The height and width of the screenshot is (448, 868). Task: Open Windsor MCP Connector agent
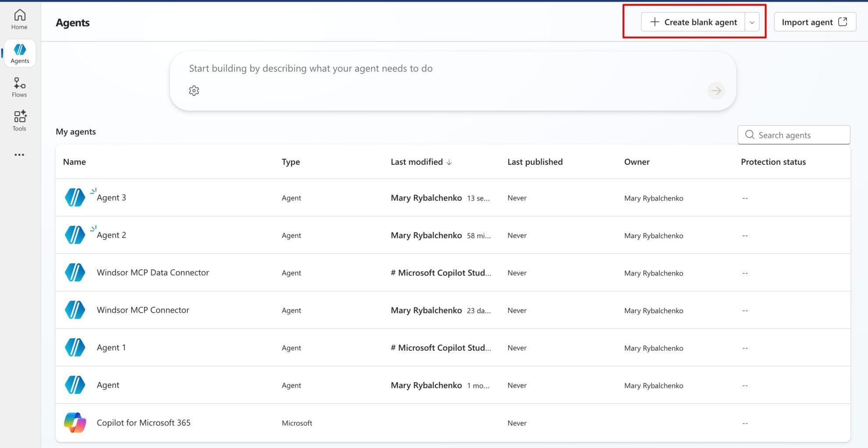143,310
